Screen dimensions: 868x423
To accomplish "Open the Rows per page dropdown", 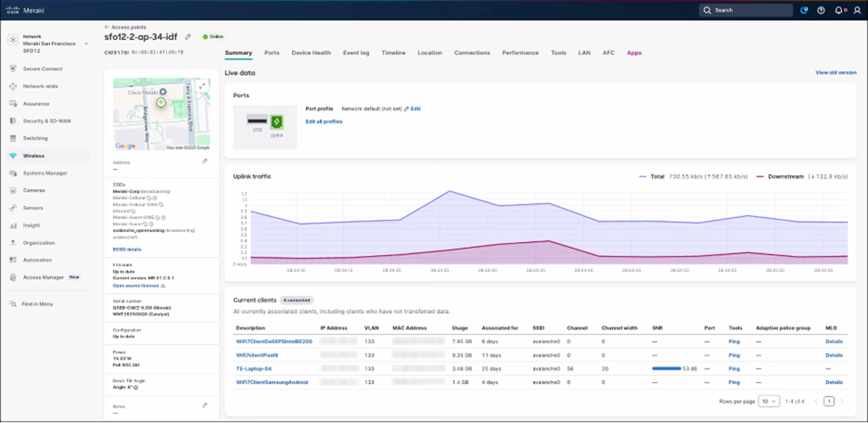I will tap(768, 402).
